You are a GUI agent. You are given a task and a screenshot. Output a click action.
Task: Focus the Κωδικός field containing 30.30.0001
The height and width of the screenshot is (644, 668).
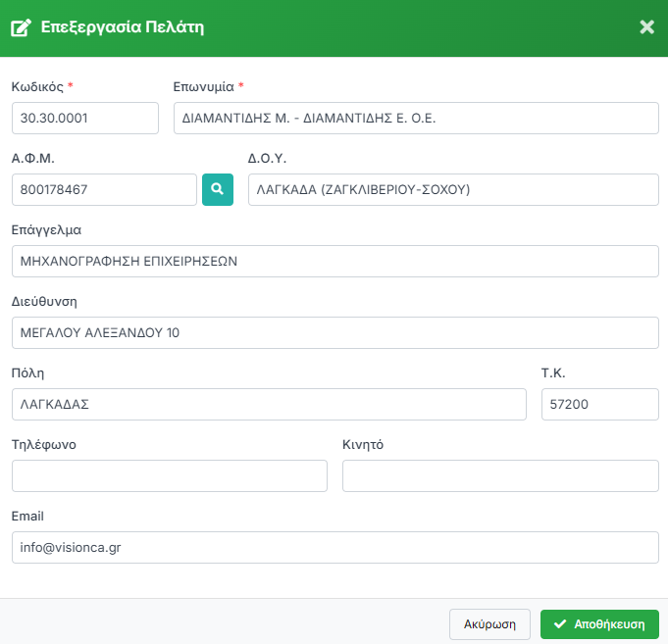[x=85, y=118]
